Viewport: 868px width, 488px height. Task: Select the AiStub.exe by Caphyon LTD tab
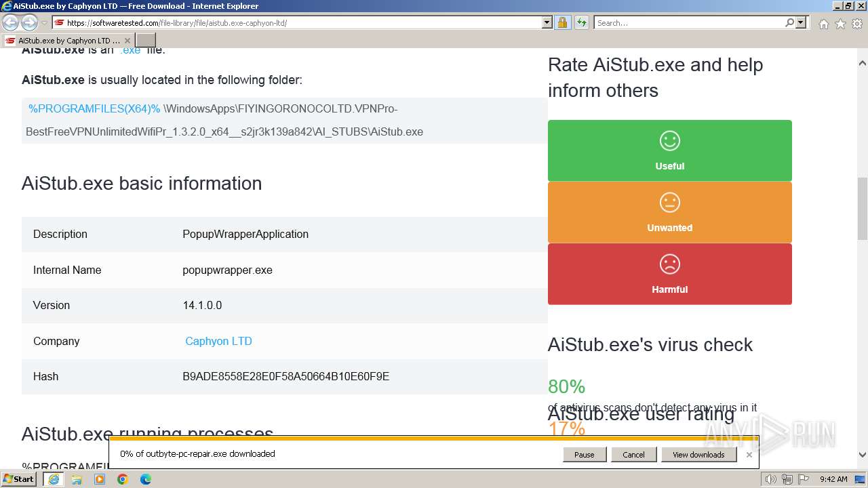pyautogui.click(x=68, y=41)
